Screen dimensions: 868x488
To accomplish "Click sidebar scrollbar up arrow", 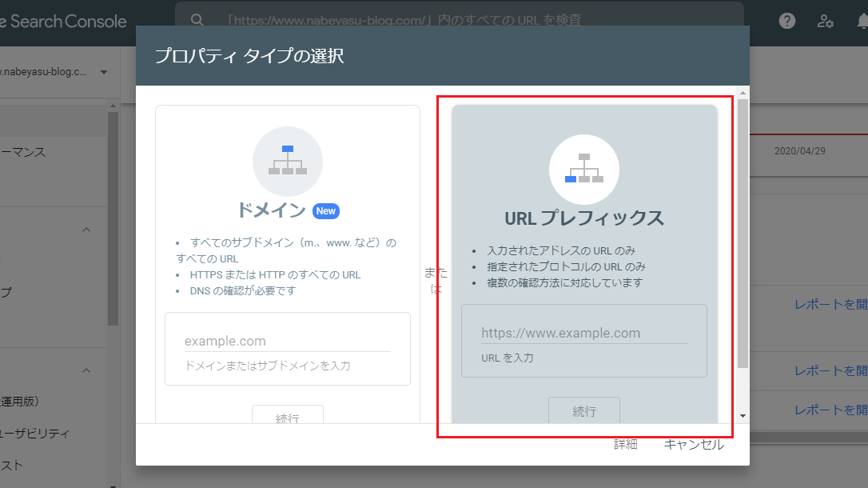I will click(113, 106).
